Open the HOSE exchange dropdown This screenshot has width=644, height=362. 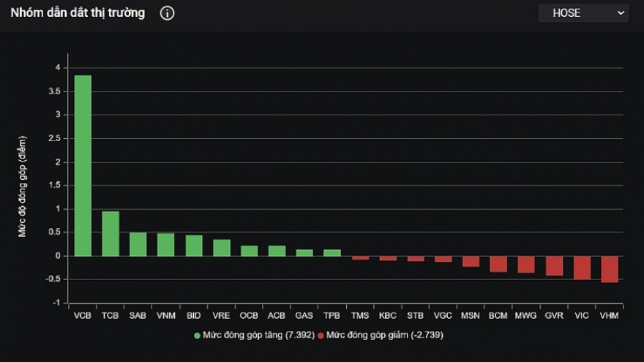click(583, 13)
